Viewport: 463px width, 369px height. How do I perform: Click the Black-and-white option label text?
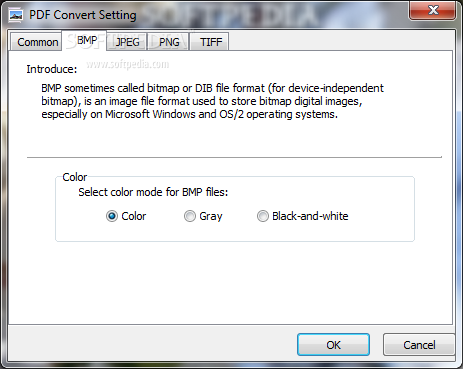(x=310, y=216)
